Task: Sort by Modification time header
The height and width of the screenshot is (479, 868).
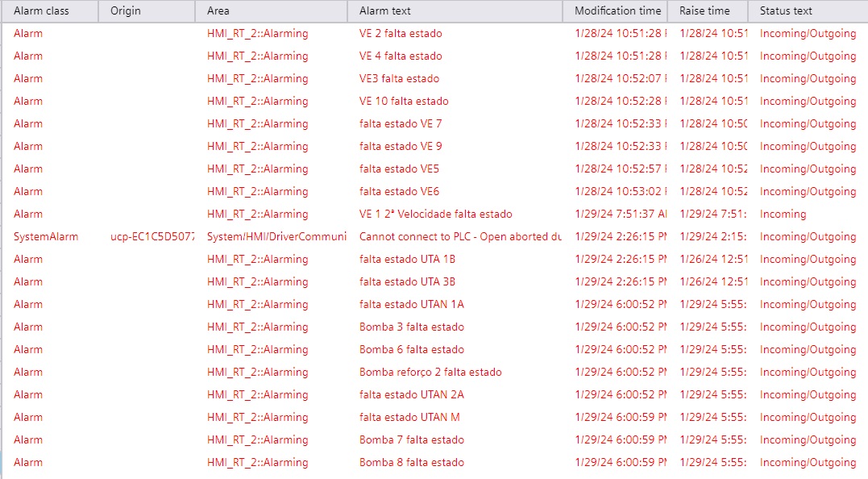Action: 615,11
